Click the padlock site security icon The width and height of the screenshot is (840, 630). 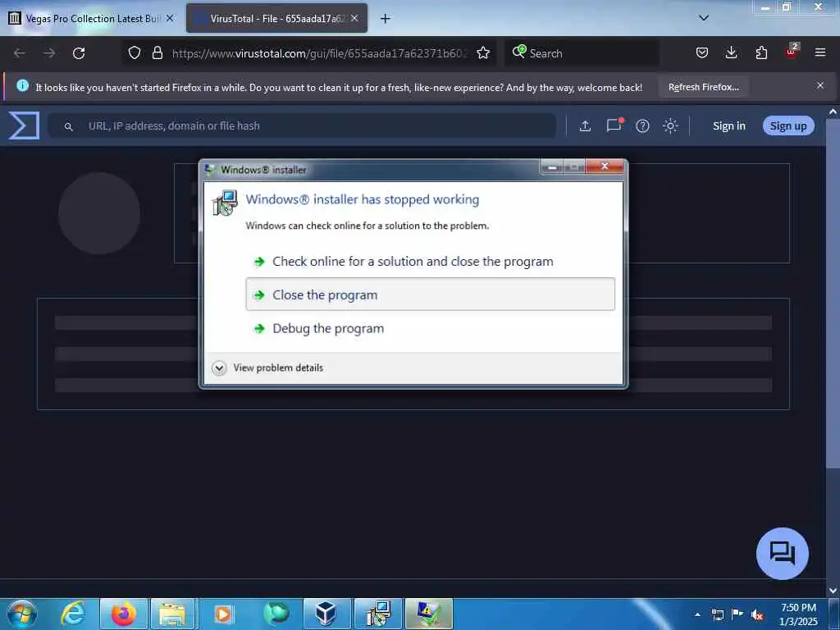pos(157,52)
